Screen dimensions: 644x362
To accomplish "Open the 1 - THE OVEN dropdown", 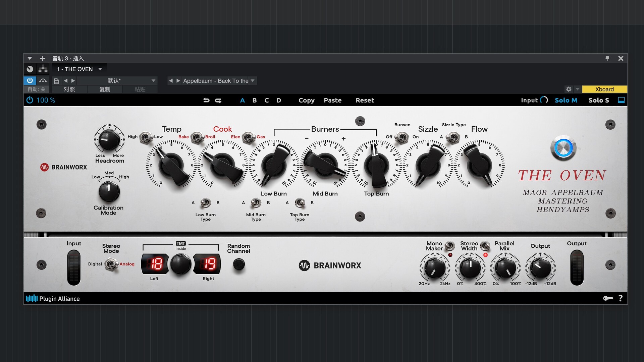I will [x=79, y=69].
